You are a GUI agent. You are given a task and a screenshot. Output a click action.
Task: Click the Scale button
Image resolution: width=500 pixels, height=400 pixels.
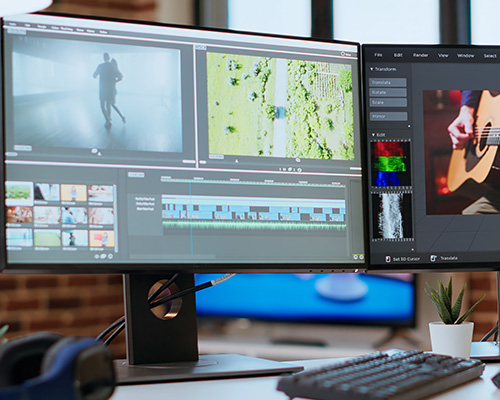[x=388, y=102]
